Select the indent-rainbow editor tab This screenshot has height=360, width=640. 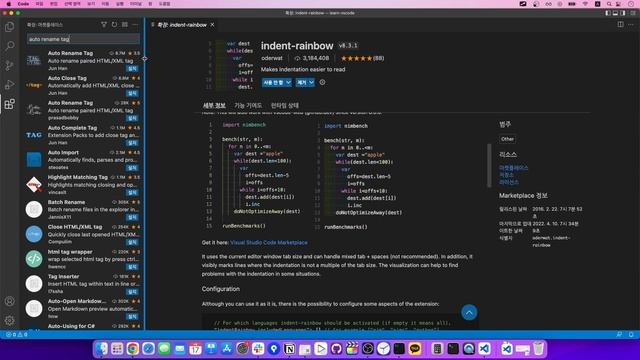tap(183, 25)
